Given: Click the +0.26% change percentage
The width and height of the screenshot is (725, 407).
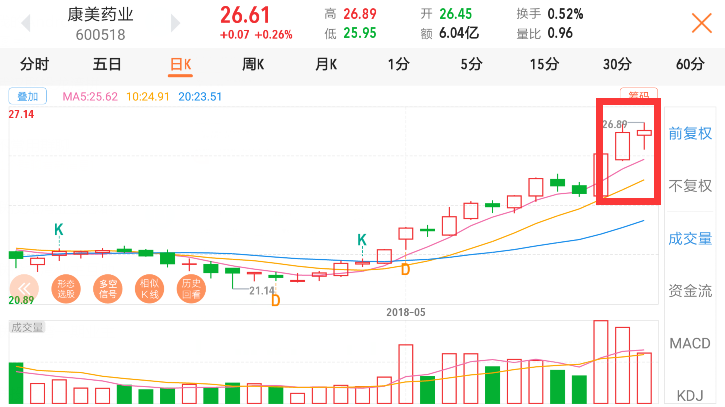Looking at the screenshot, I should 274,35.
